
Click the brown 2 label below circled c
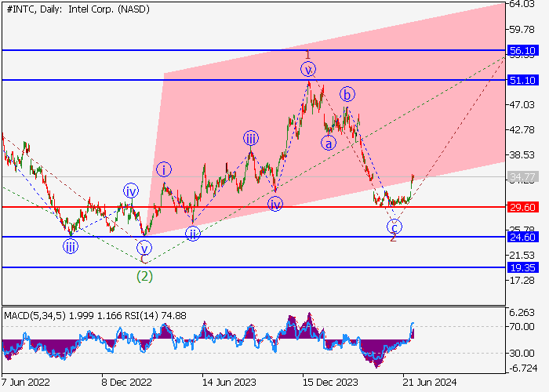click(x=393, y=238)
